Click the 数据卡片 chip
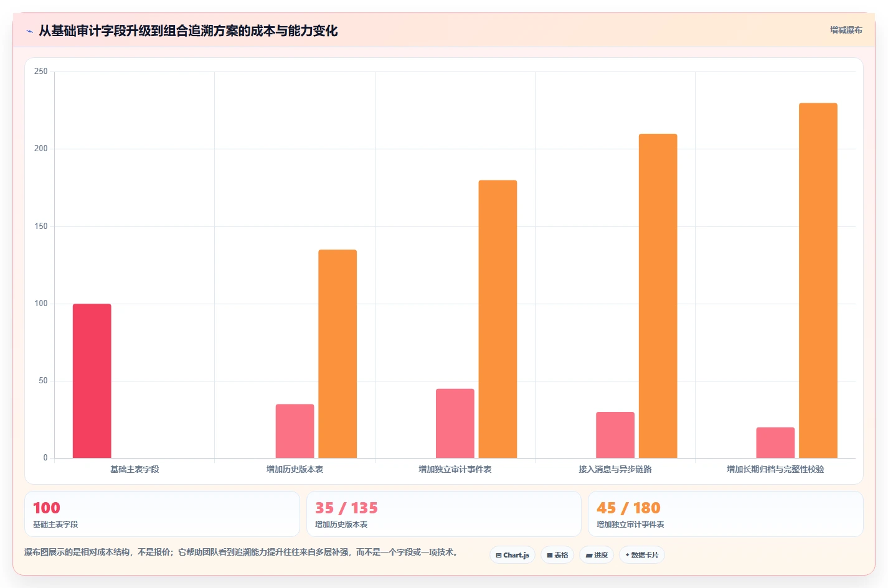The image size is (888, 588). tap(642, 555)
